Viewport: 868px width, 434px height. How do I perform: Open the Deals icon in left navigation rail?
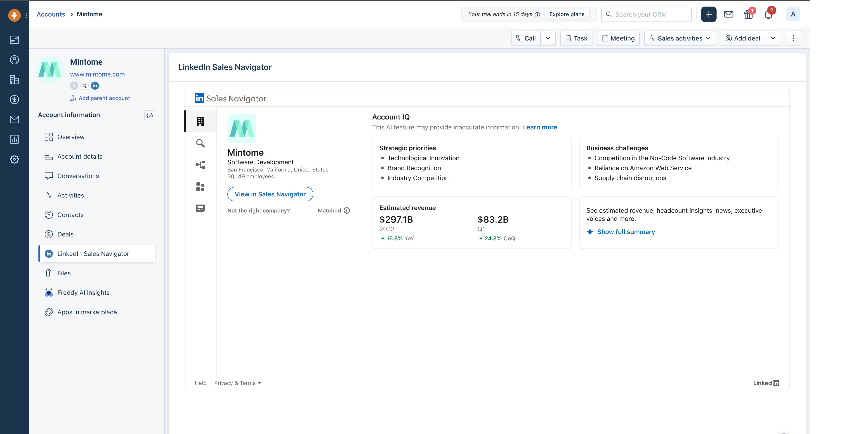coord(14,100)
